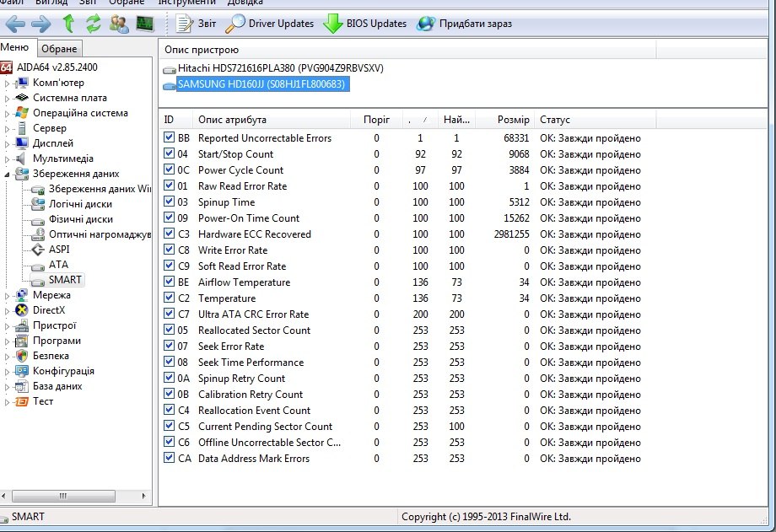The image size is (776, 532).
Task: Click the green monitor graph toolbar icon
Action: [x=144, y=24]
